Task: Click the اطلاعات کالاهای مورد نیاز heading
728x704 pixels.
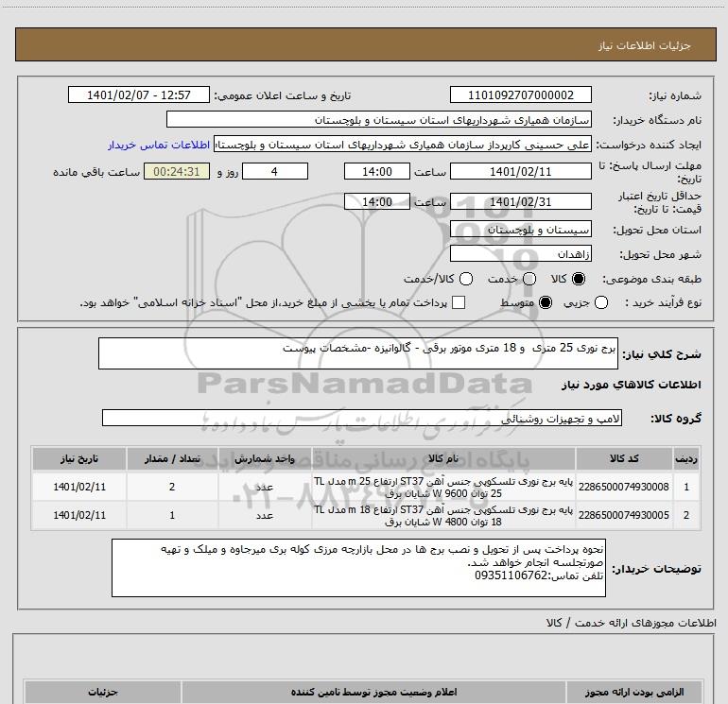Action: coord(631,385)
